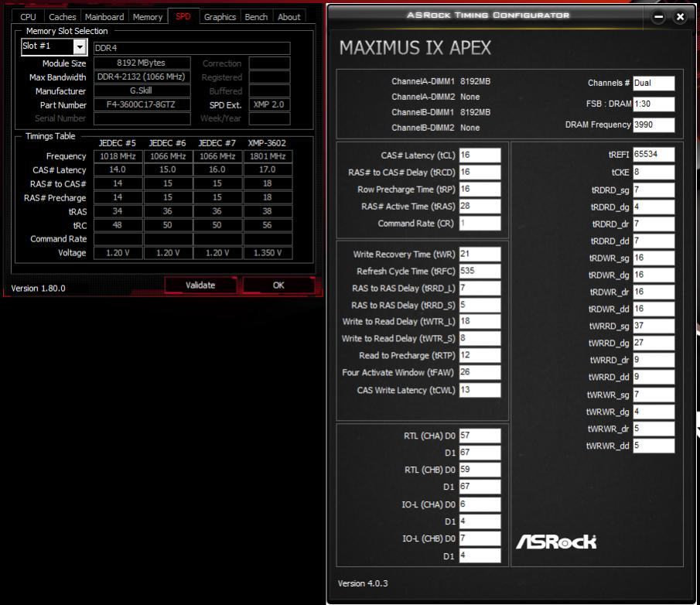Click the Row Precharge Time (tRP) field
This screenshot has width=700, height=605.
480,189
